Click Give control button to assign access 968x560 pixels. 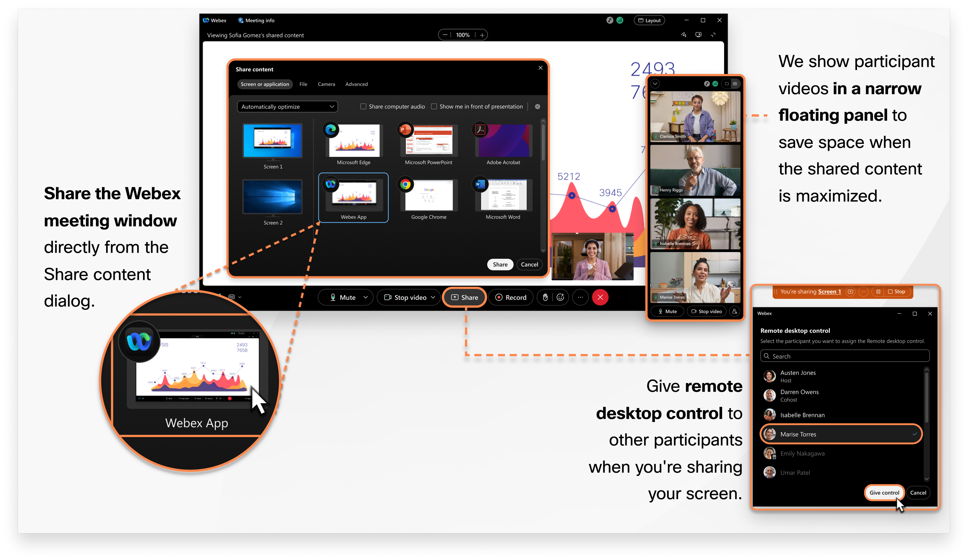click(x=883, y=492)
